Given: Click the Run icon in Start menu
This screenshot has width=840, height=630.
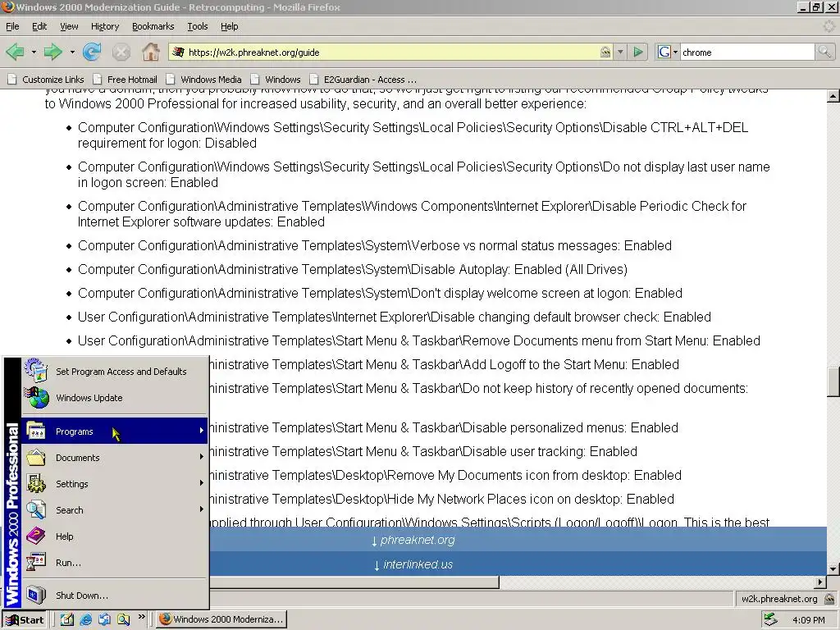Looking at the screenshot, I should click(x=36, y=563).
